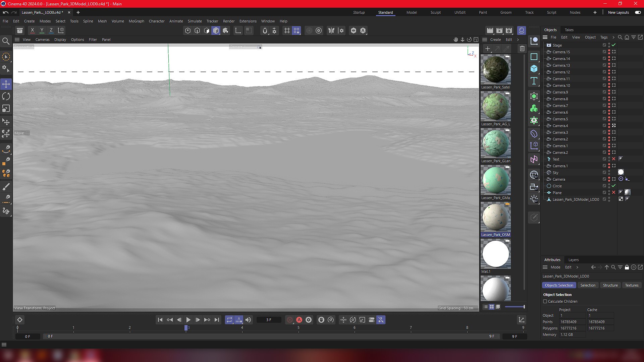The image size is (644, 362).
Task: Click Render View clapperboard icon
Action: pyautogui.click(x=490, y=31)
